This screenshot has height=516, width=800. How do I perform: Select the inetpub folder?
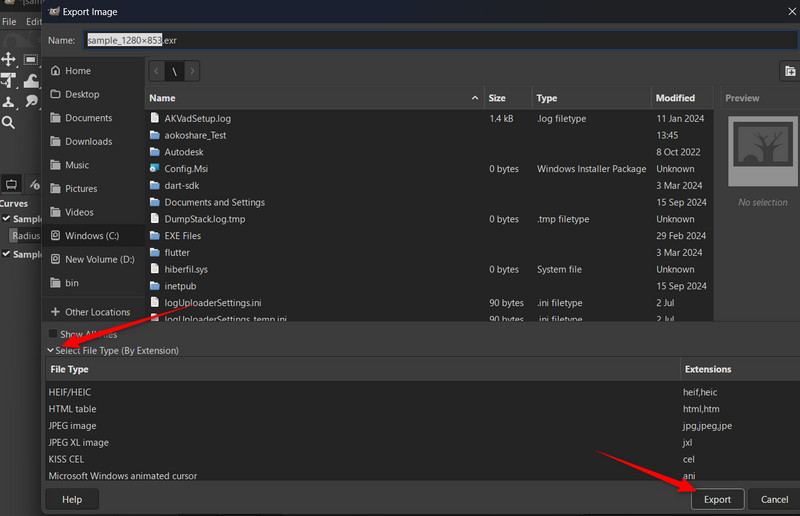[x=429, y=286]
